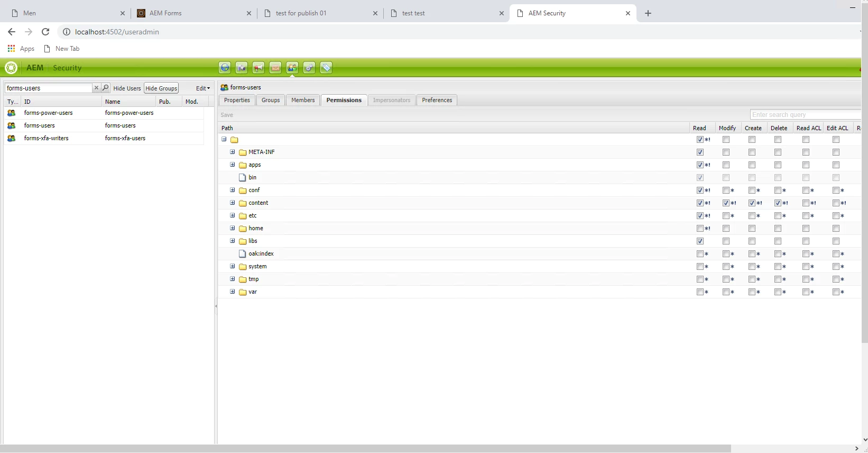Viewport: 868px width, 453px height.
Task: Click the browser back arrow
Action: [12, 32]
